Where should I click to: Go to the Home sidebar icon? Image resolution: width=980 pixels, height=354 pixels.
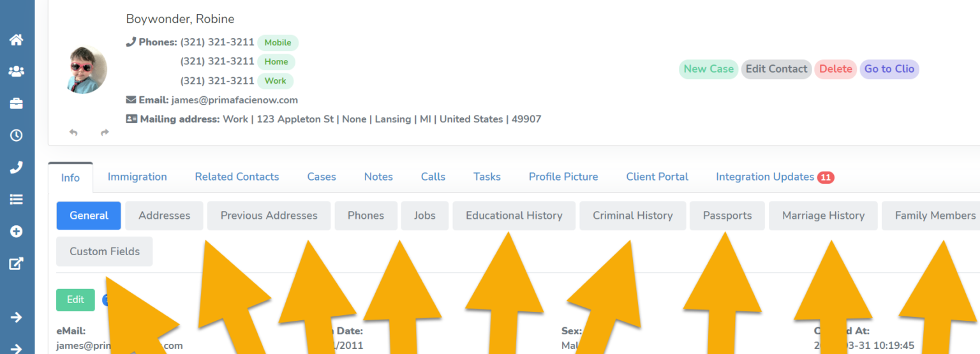(16, 40)
